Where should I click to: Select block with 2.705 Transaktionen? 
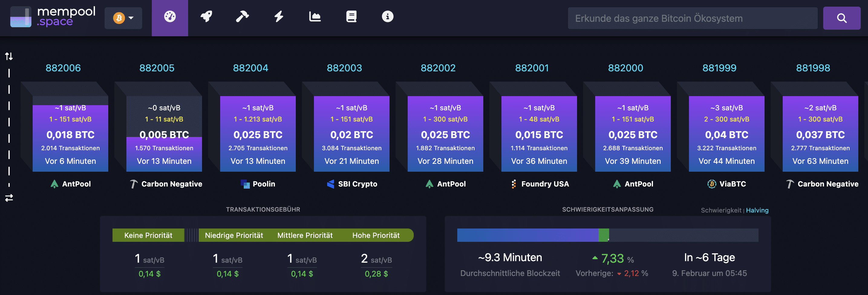[x=258, y=134]
